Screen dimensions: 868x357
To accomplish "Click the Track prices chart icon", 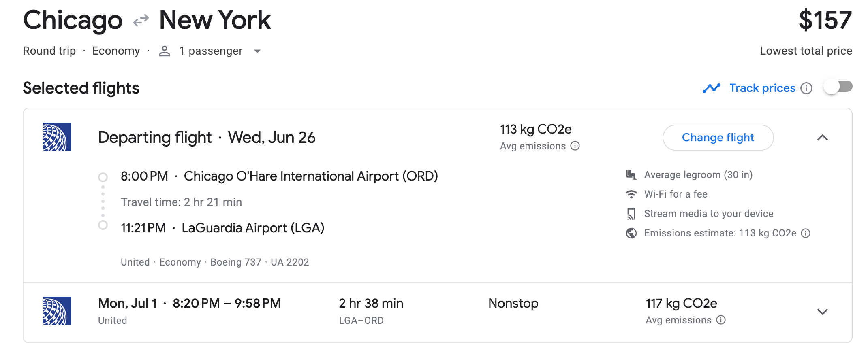I will 711,88.
